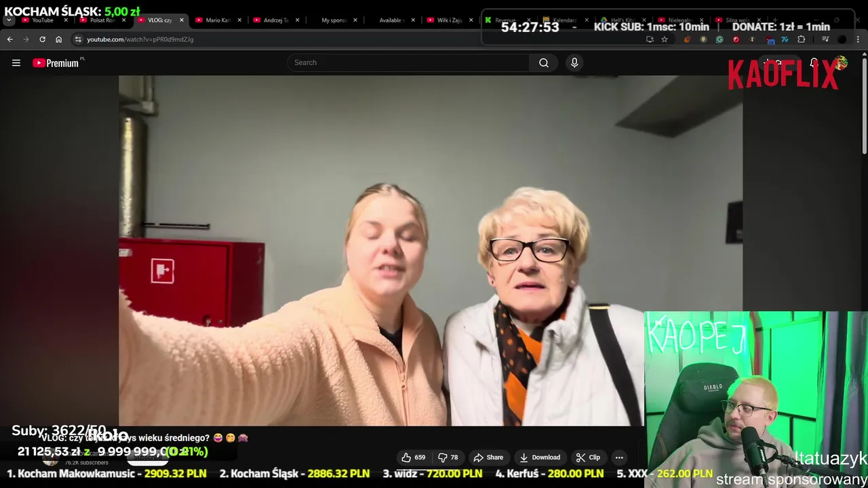868x488 pixels.
Task: Open the YouTube account avatar menu
Action: (841, 63)
